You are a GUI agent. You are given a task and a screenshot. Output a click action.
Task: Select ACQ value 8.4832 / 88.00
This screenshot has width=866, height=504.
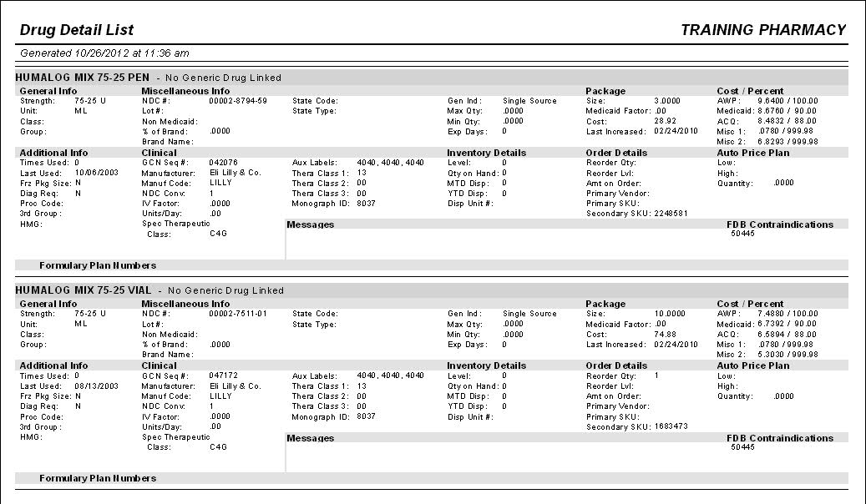click(x=787, y=121)
